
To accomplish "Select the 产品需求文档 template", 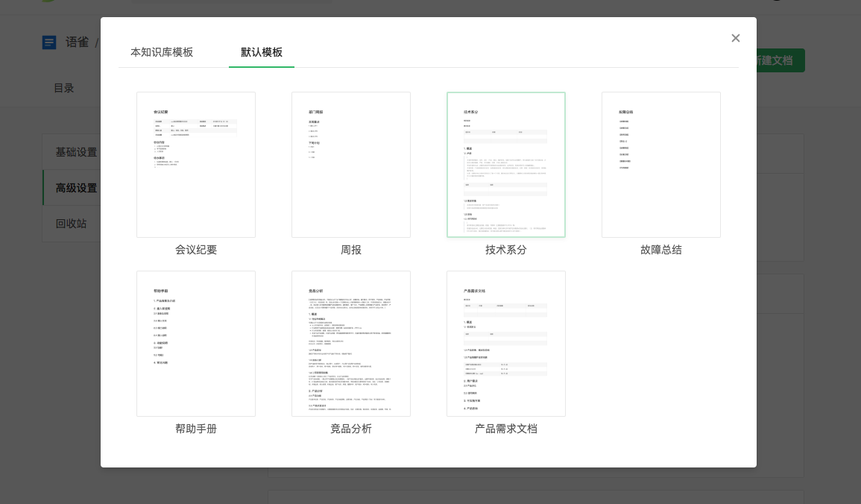I will (505, 343).
